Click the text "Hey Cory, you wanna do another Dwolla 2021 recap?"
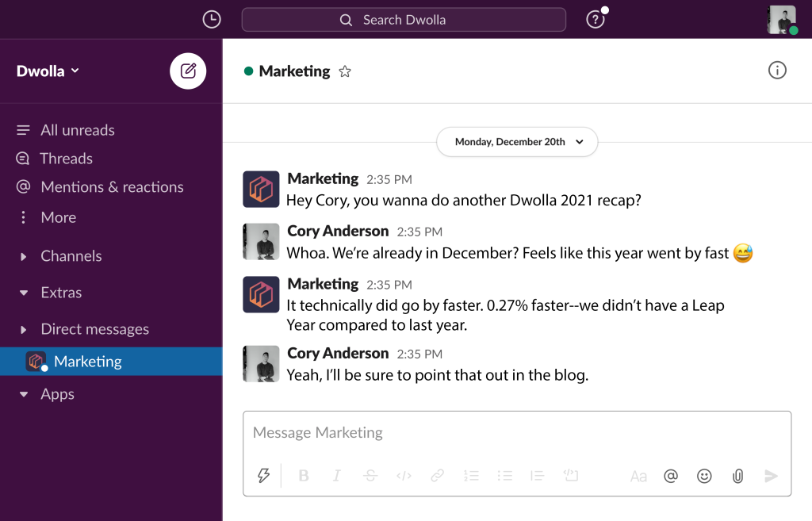The width and height of the screenshot is (812, 521). click(x=463, y=201)
